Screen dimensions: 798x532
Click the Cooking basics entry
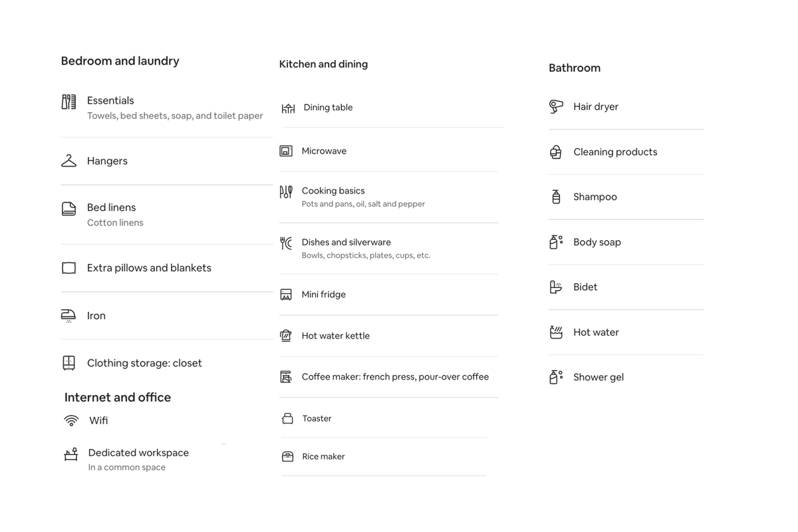[388, 197]
